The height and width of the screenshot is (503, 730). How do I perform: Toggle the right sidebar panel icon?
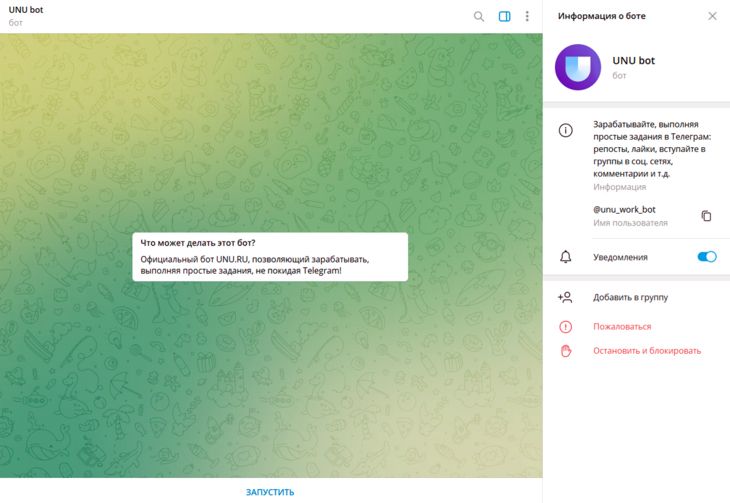tap(504, 17)
